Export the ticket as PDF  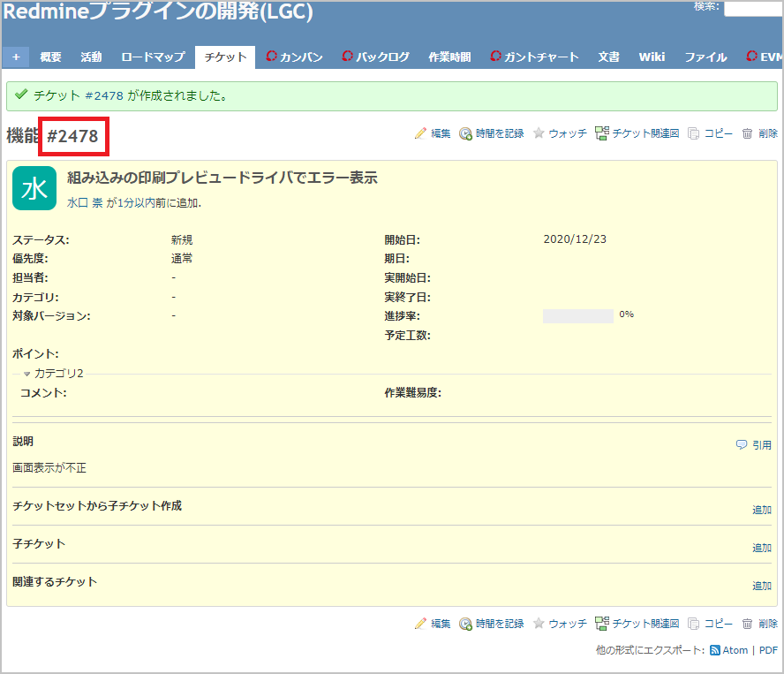[767, 650]
